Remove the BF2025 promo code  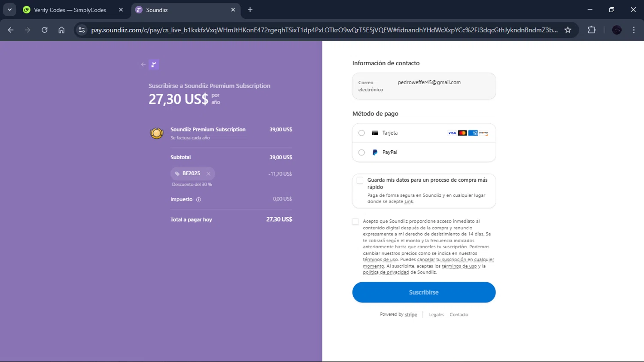208,174
